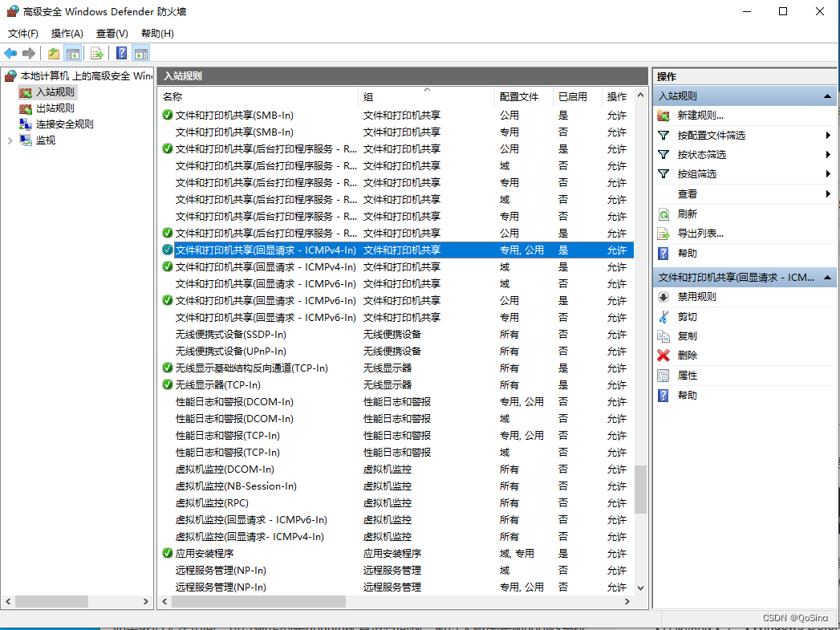This screenshot has height=630, width=840.
Task: Open the 按状态筛选 submenu arrow
Action: (828, 154)
